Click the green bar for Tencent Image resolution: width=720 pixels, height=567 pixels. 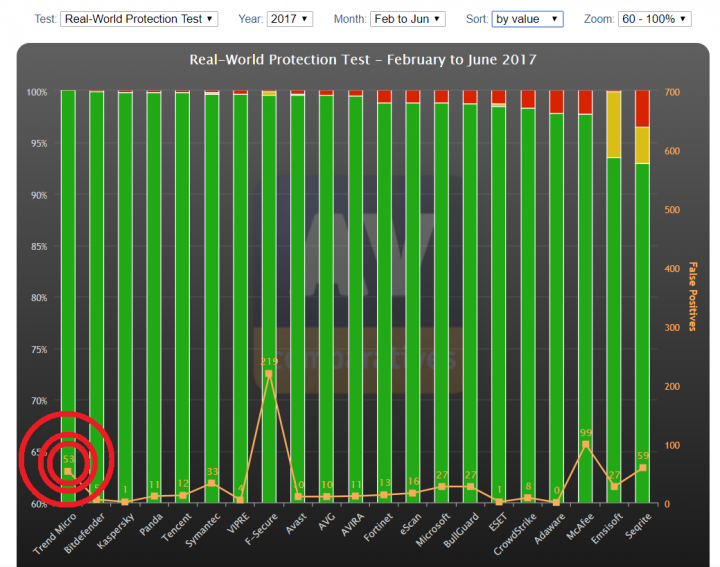tap(182, 298)
